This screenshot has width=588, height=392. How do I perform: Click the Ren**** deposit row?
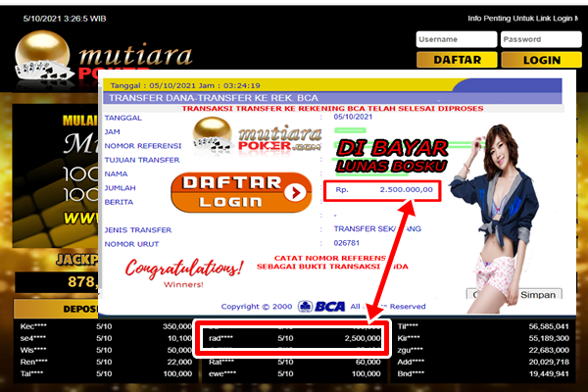(x=106, y=362)
